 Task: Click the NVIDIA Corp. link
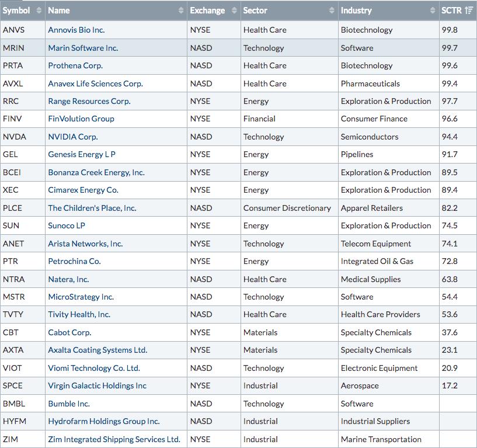[73, 137]
